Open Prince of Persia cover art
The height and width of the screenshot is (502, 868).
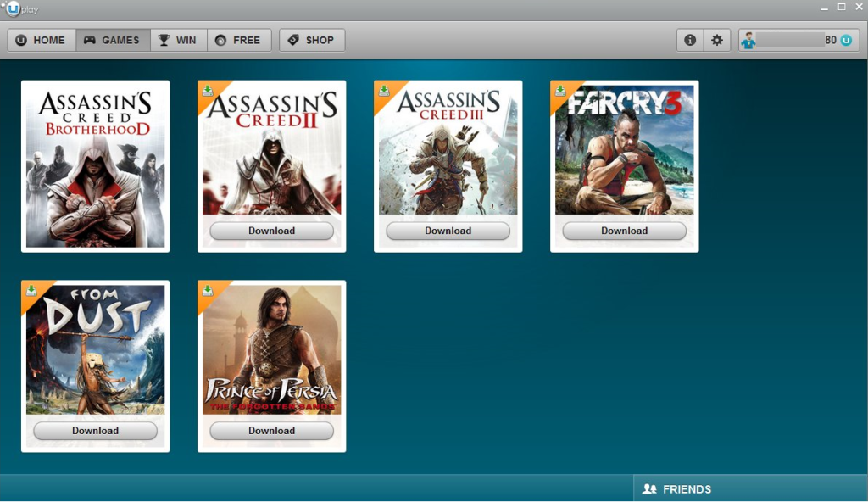coord(272,349)
